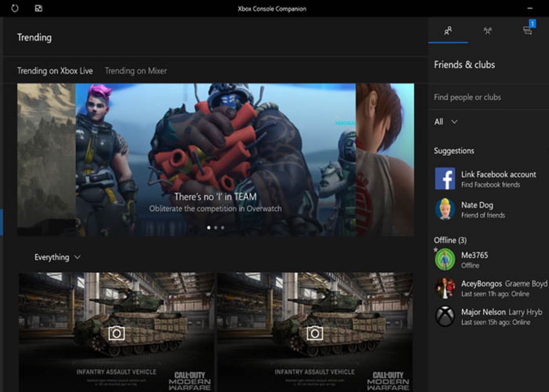
Task: Click Major Nelson's Xbox avatar
Action: [445, 316]
